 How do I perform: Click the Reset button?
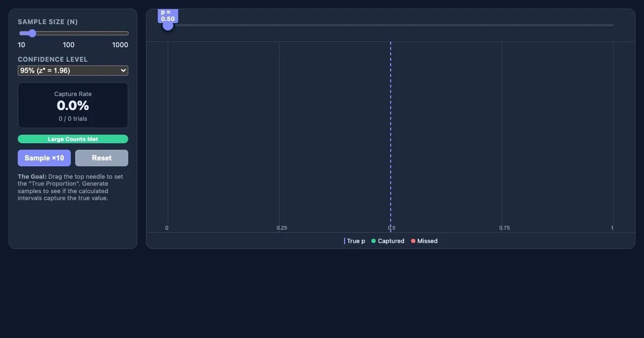click(x=101, y=158)
